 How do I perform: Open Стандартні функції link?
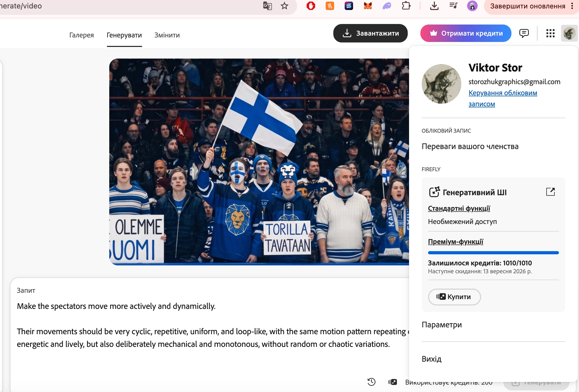point(459,208)
